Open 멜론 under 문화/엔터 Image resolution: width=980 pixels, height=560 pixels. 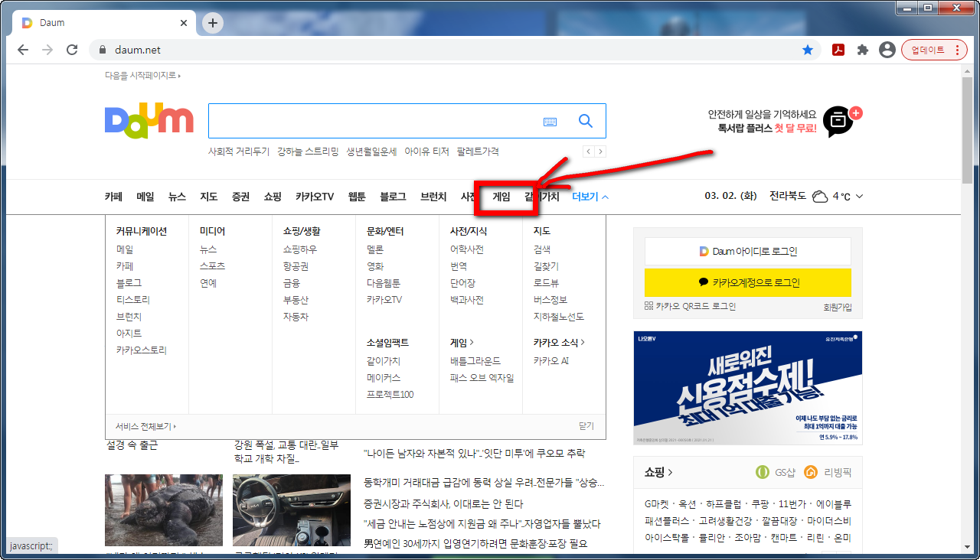tap(375, 249)
